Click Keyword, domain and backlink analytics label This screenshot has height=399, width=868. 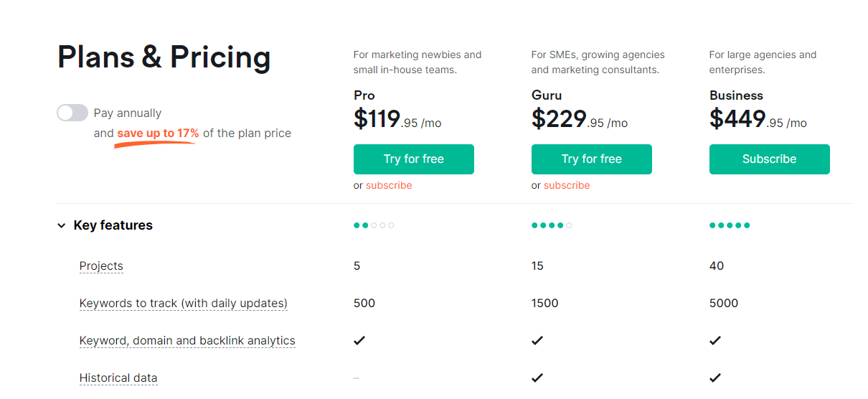(x=187, y=341)
